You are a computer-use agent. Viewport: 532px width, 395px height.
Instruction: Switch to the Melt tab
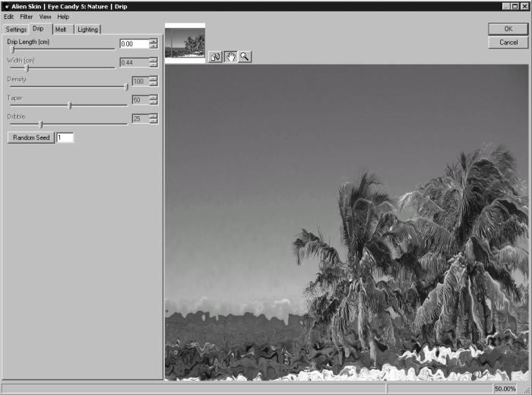(61, 30)
